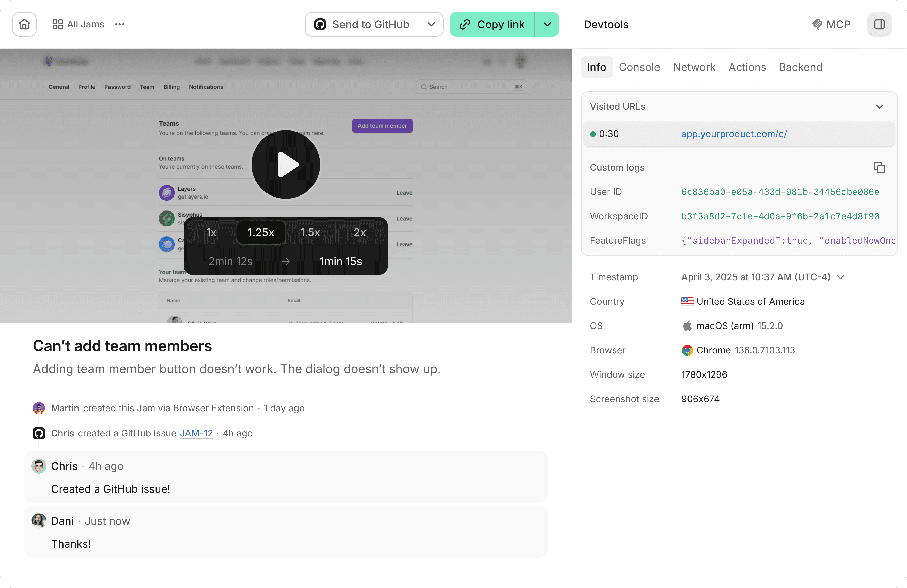907x588 pixels.
Task: Click the Team tab in recorded page
Action: click(x=147, y=87)
